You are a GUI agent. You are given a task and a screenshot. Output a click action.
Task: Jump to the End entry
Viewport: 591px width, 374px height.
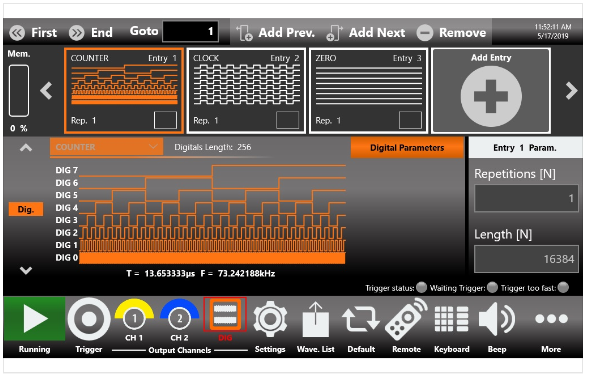click(91, 32)
